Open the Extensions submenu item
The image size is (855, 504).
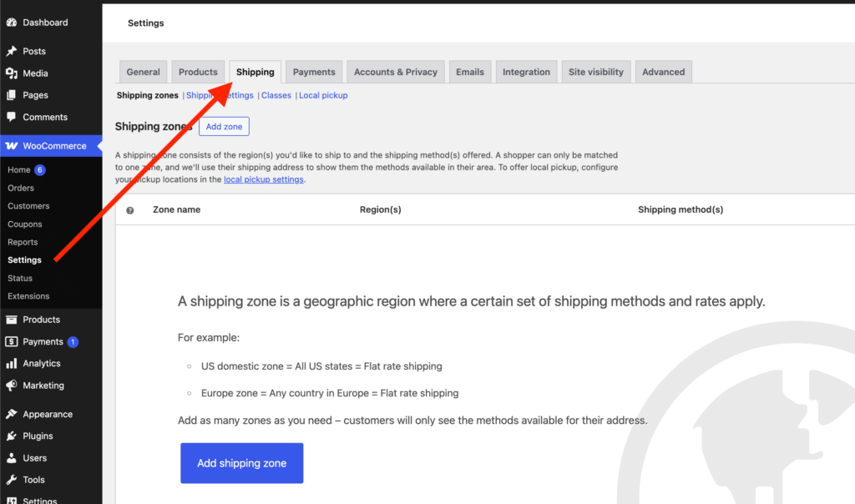28,296
